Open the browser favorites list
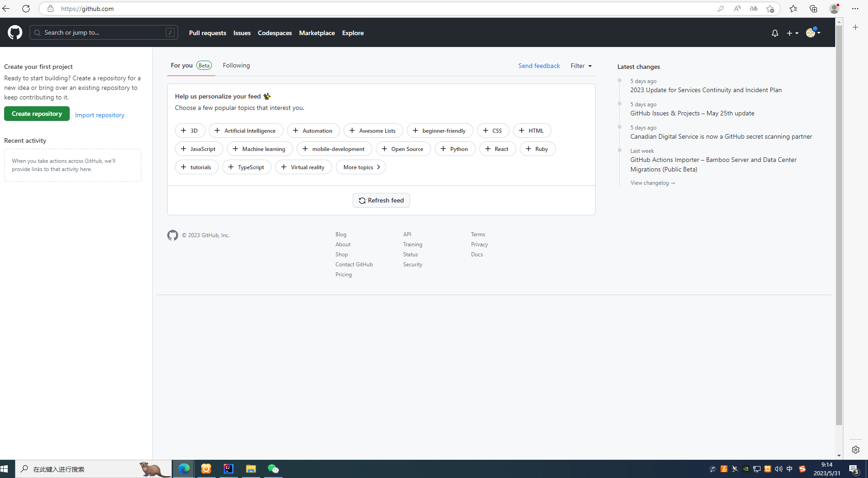 pos(793,9)
